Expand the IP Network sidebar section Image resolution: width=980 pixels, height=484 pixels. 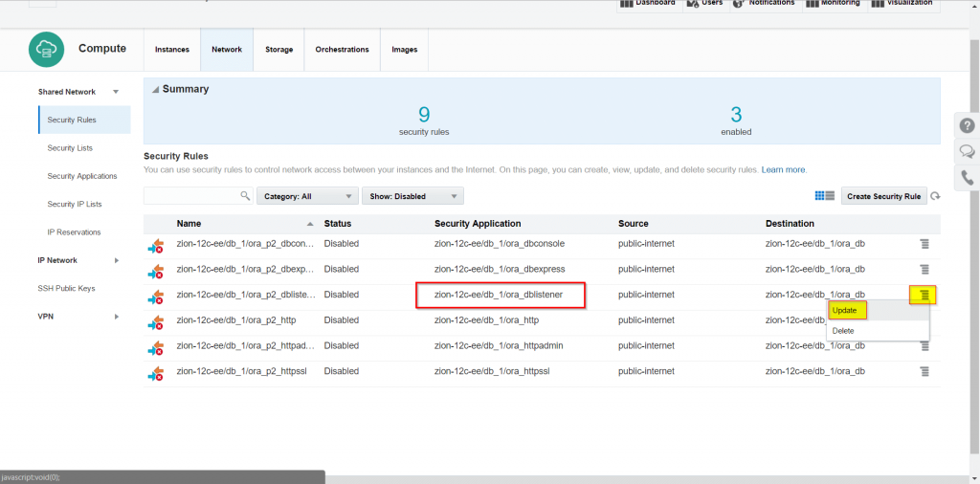click(117, 260)
